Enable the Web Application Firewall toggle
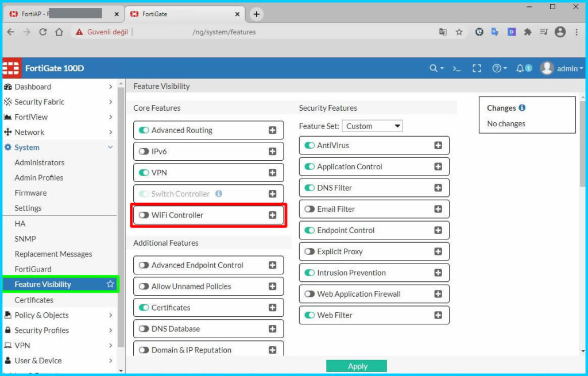The width and height of the screenshot is (588, 376). click(310, 294)
